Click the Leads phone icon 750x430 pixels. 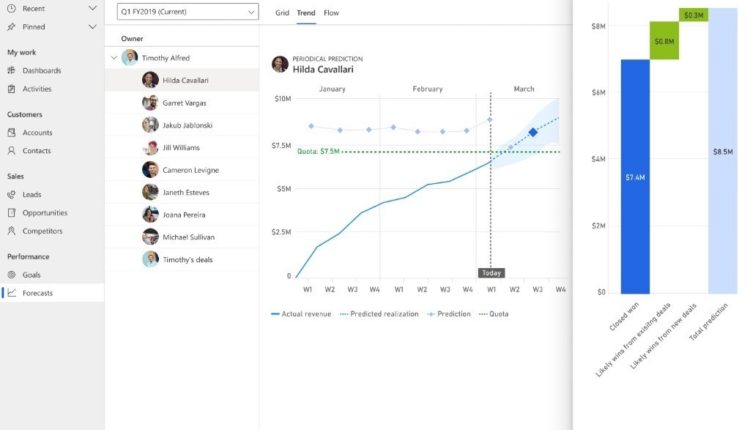click(11, 195)
